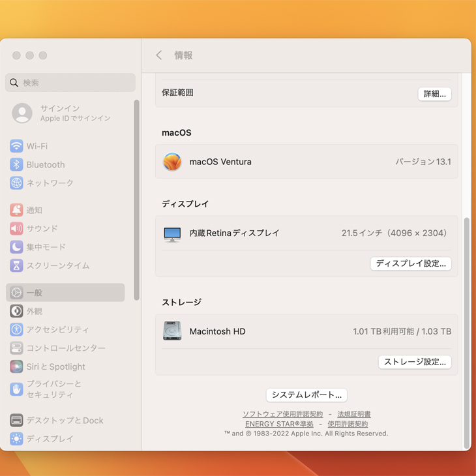476x476 pixels.
Task: Click the 詳細... button for 保証範囲
Action: (434, 94)
